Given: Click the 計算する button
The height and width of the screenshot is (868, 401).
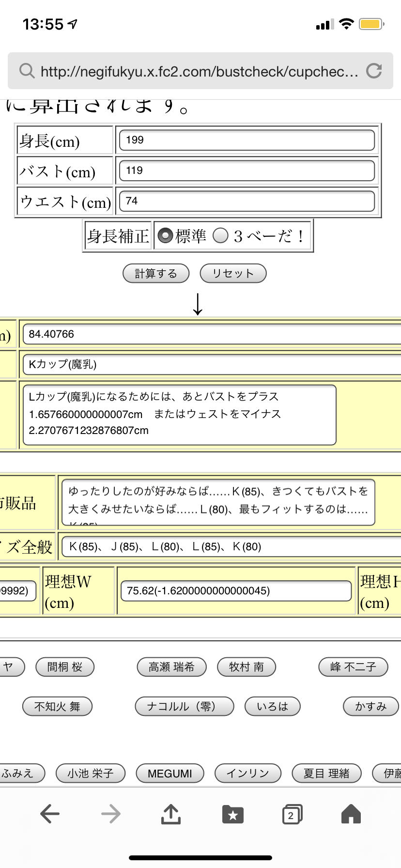Looking at the screenshot, I should pyautogui.click(x=156, y=273).
